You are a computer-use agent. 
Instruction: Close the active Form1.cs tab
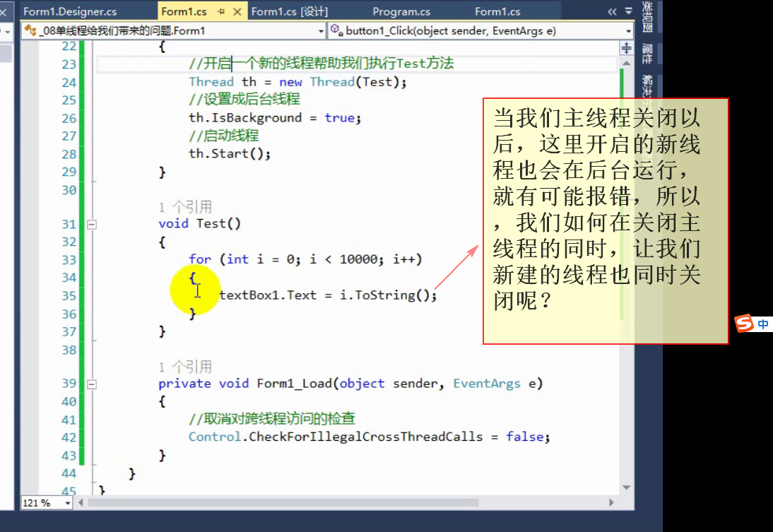pyautogui.click(x=237, y=11)
